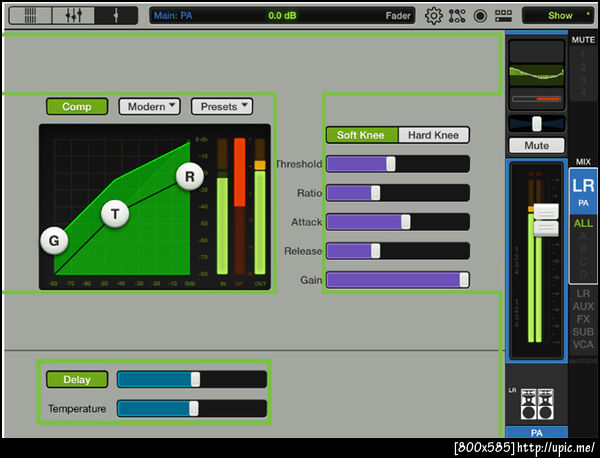600x458 pixels.
Task: Show the LR masters
Action: (583, 294)
